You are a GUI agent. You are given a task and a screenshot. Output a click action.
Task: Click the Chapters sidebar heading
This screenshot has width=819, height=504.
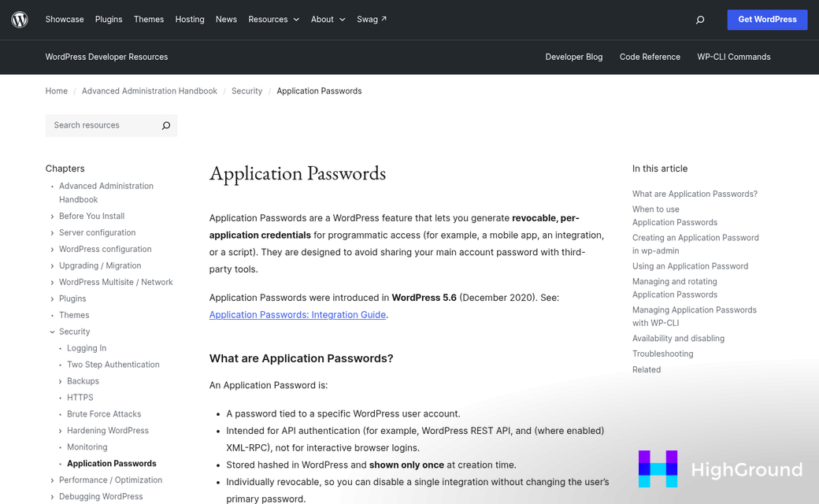point(65,169)
